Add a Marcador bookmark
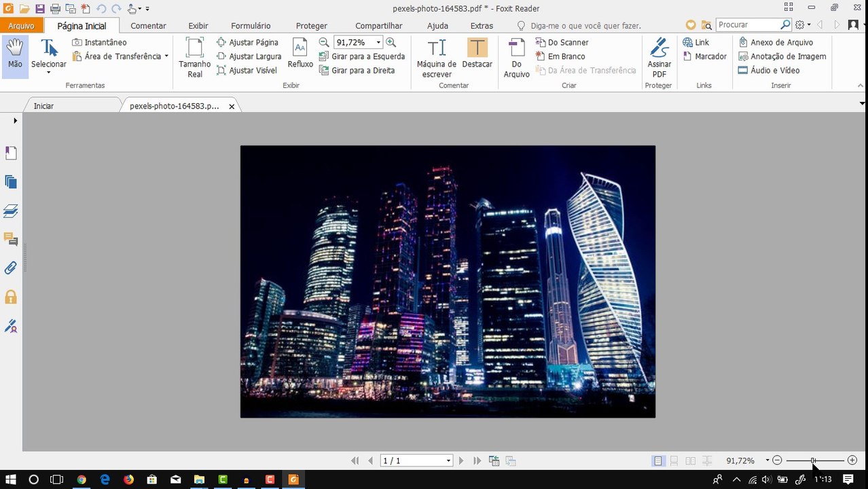 [x=704, y=56]
